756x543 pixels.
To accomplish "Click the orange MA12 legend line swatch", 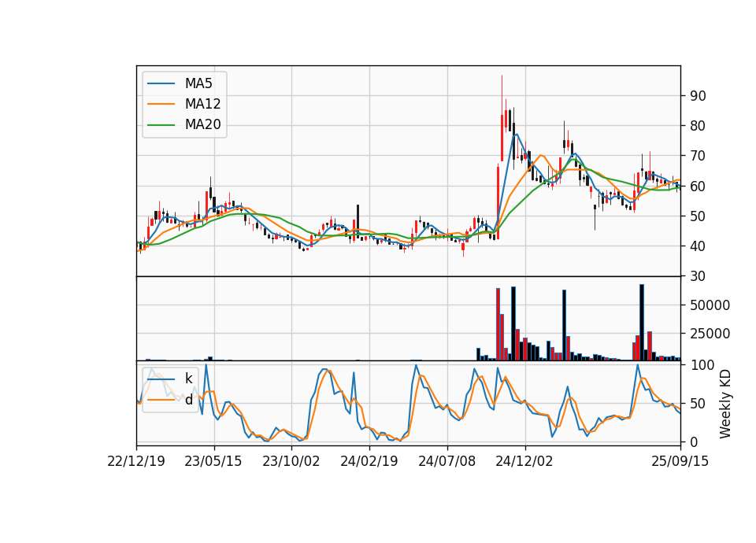I will 161,104.
